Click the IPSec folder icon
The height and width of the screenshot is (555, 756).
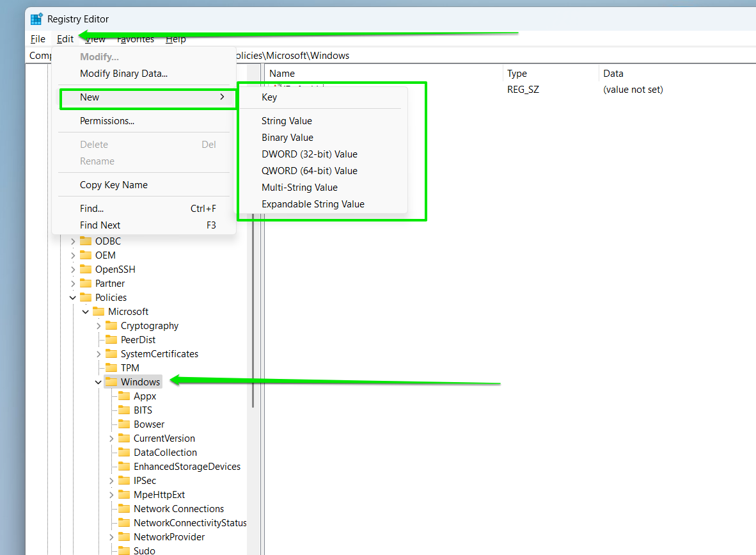124,480
